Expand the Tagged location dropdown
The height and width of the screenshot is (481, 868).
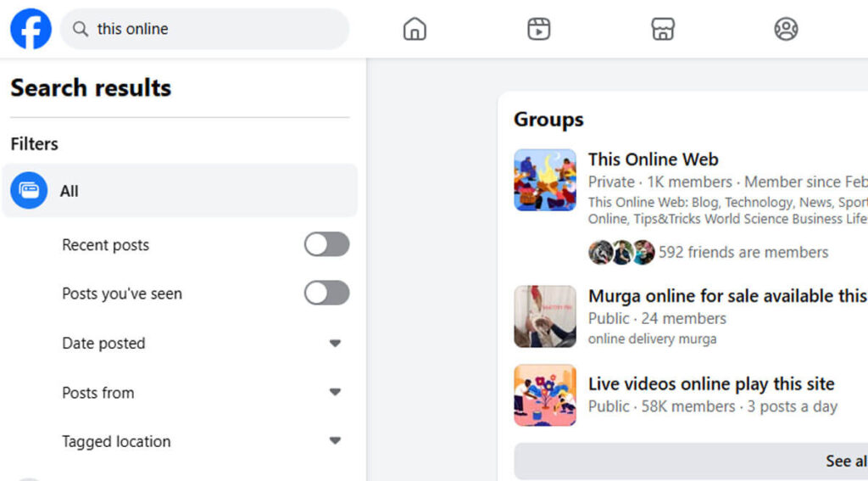[335, 441]
